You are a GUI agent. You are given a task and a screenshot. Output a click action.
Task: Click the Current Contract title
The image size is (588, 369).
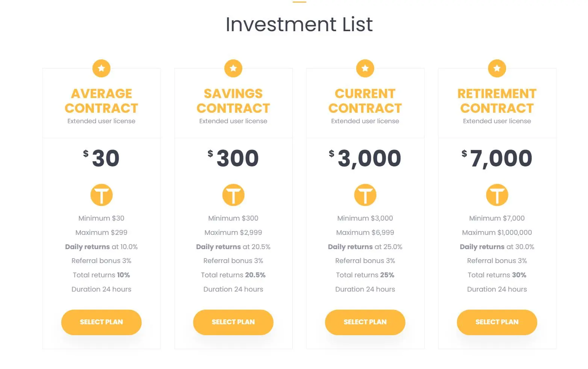point(365,101)
